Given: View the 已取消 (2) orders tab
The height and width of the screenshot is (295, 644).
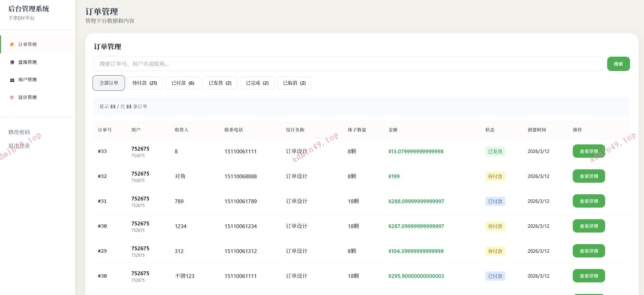Looking at the screenshot, I should (294, 83).
